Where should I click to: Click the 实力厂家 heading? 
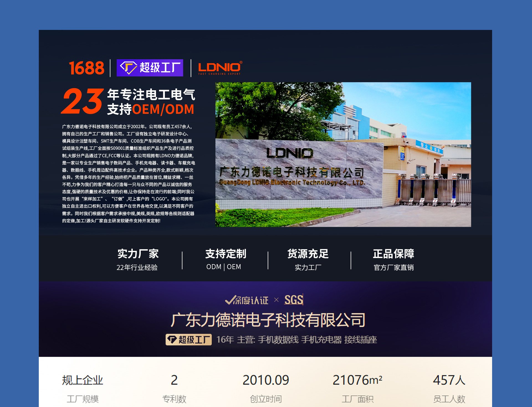pyautogui.click(x=138, y=254)
